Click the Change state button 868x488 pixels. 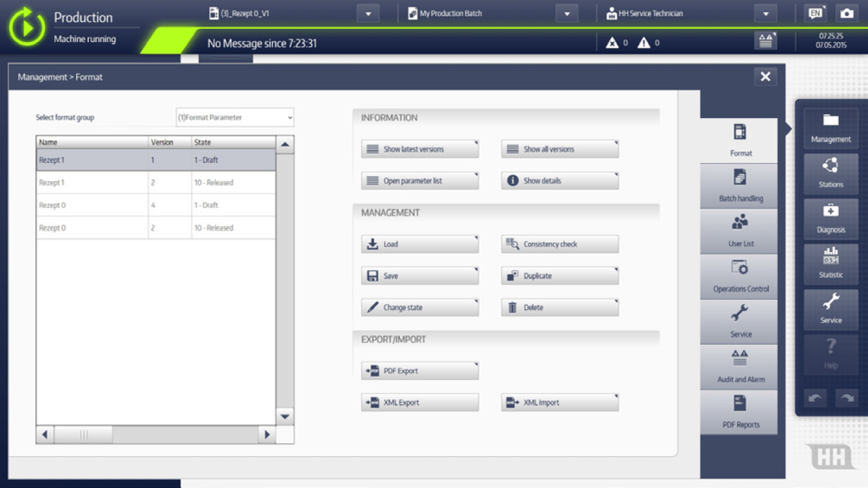tap(420, 308)
